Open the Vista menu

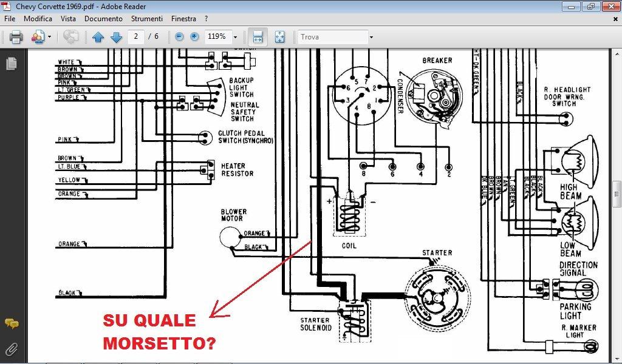point(68,19)
